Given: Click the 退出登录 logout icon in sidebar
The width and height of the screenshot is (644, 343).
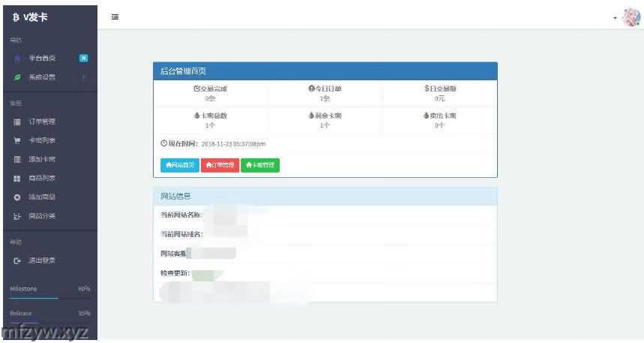Looking at the screenshot, I should [x=17, y=260].
